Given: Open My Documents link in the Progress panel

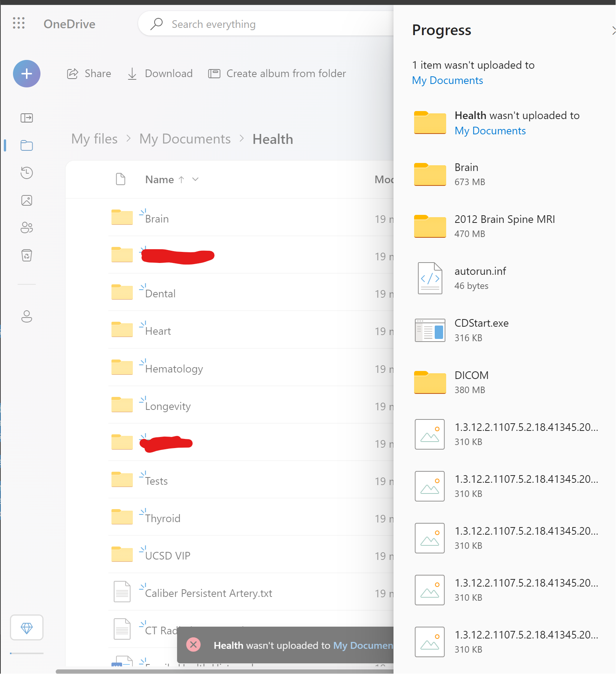Looking at the screenshot, I should 447,80.
